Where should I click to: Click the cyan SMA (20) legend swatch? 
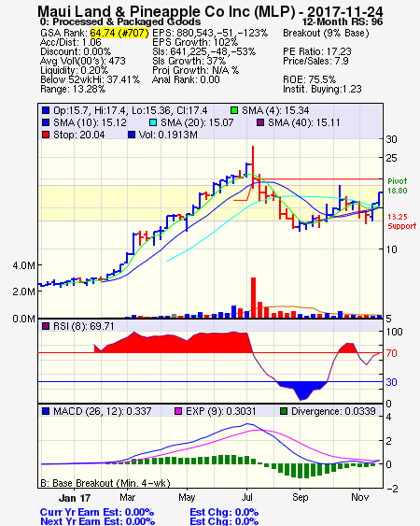click(x=153, y=122)
